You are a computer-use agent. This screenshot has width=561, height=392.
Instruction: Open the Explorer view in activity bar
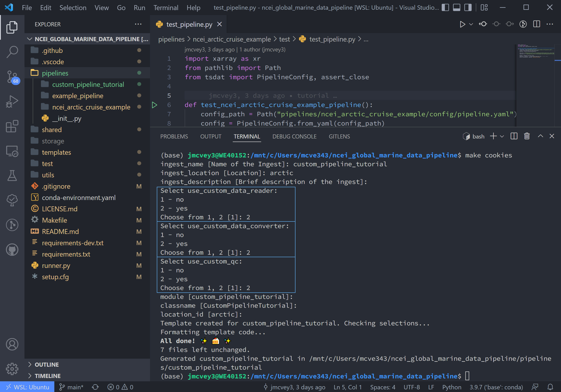(x=12, y=27)
